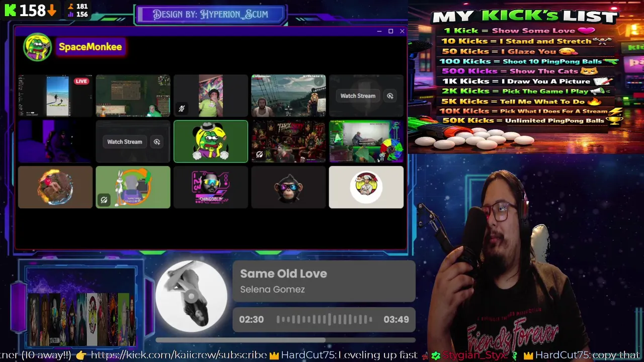Open the dark purple room stream tile
This screenshot has width=644, height=362.
tap(55, 141)
